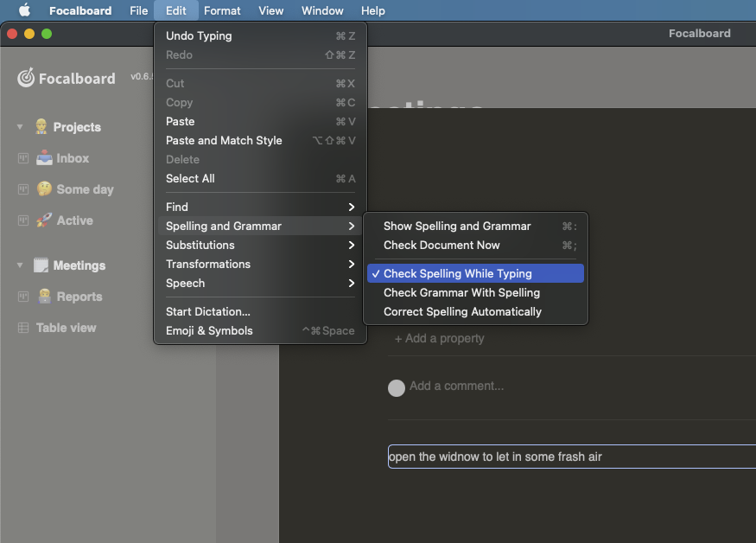Click the text field with 'open the widnow'
Viewport: 756px width, 543px height.
click(x=572, y=457)
